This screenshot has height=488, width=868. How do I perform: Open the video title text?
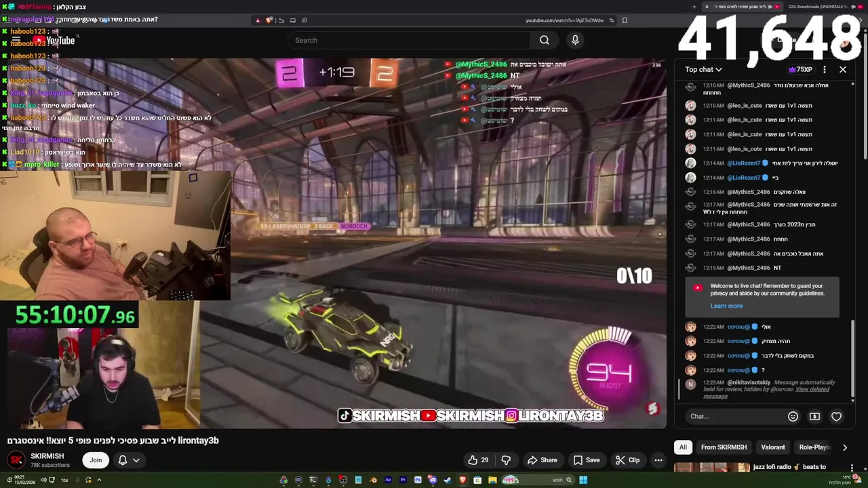113,441
